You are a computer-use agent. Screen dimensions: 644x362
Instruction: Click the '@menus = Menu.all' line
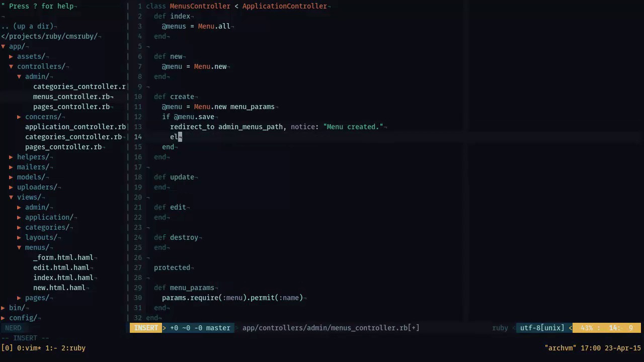click(196, 26)
